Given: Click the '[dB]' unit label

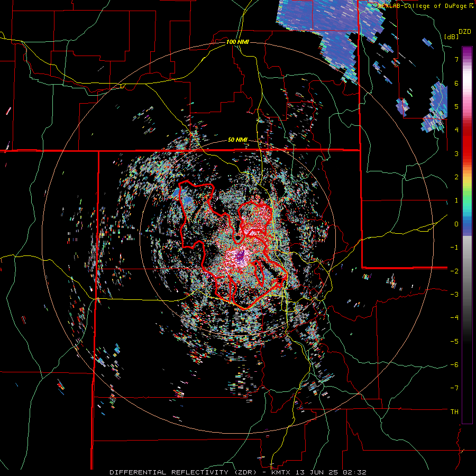Looking at the screenshot, I should tap(452, 36).
